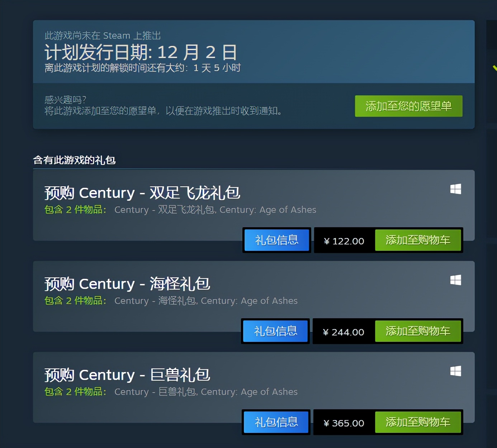
Task: Add the ¥365.00 巨兽礼包 to cart
Action: pos(418,422)
